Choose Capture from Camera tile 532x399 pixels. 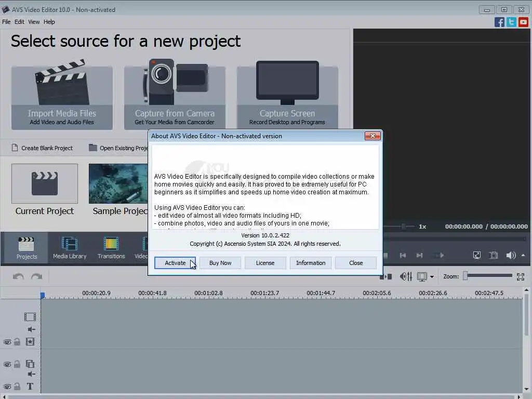(x=175, y=95)
